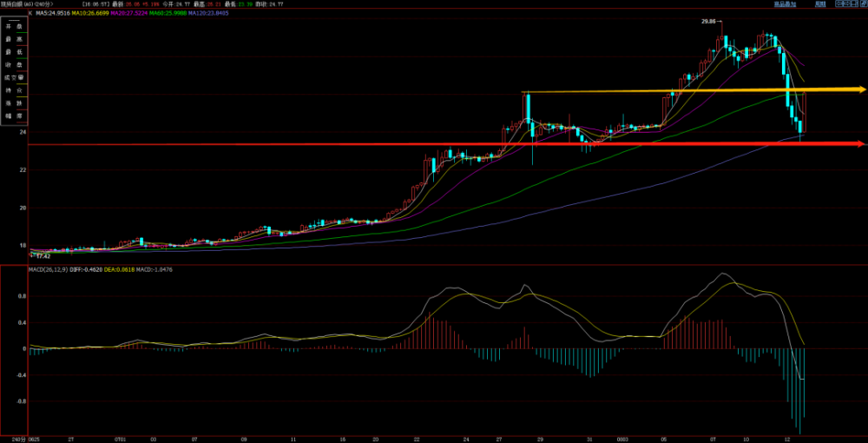
Task: Select the 幅度 row in the info box
Action: point(15,116)
